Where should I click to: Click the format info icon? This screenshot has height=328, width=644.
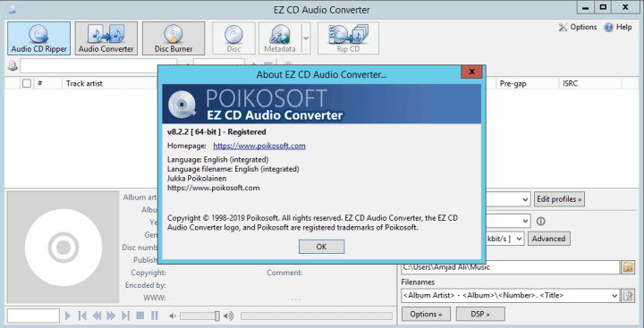541,222
